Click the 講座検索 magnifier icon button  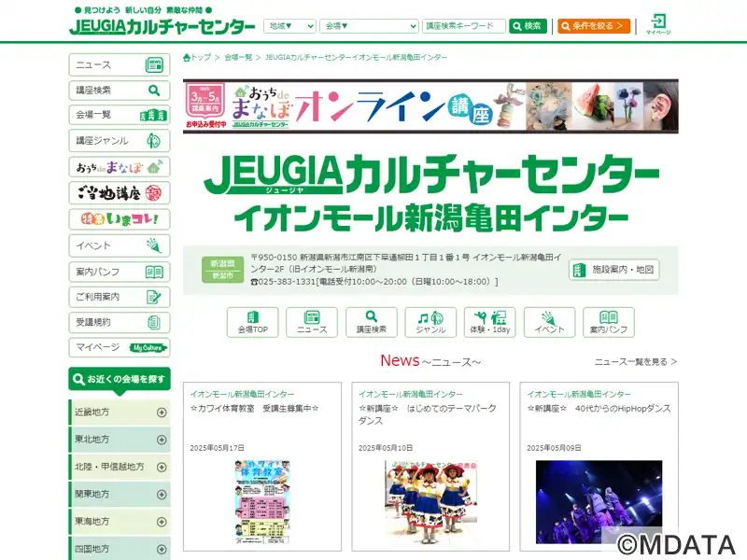[x=371, y=322]
